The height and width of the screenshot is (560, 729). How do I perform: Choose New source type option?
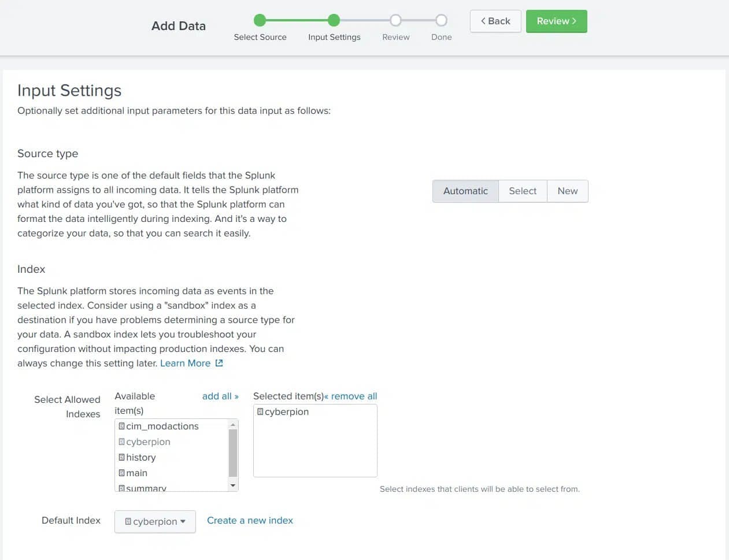567,191
